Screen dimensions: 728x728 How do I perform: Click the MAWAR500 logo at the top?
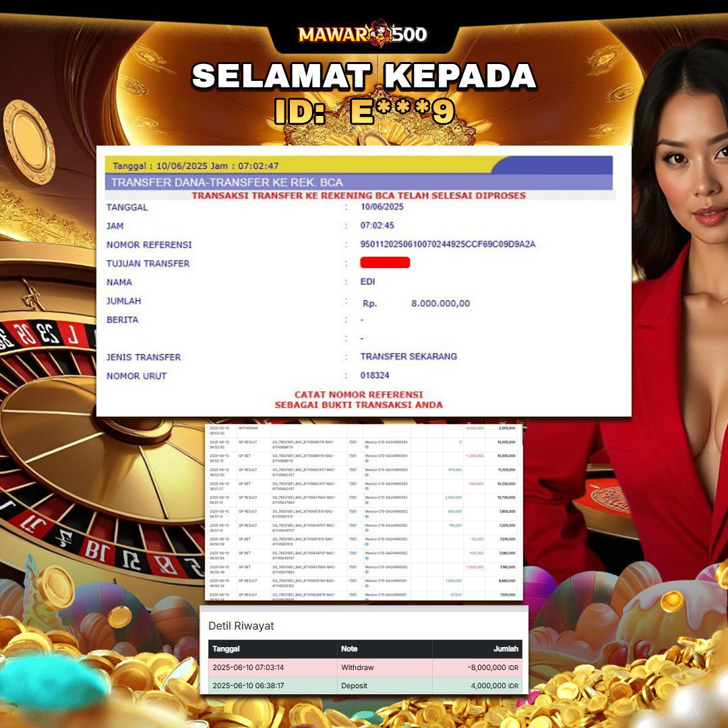tap(363, 34)
